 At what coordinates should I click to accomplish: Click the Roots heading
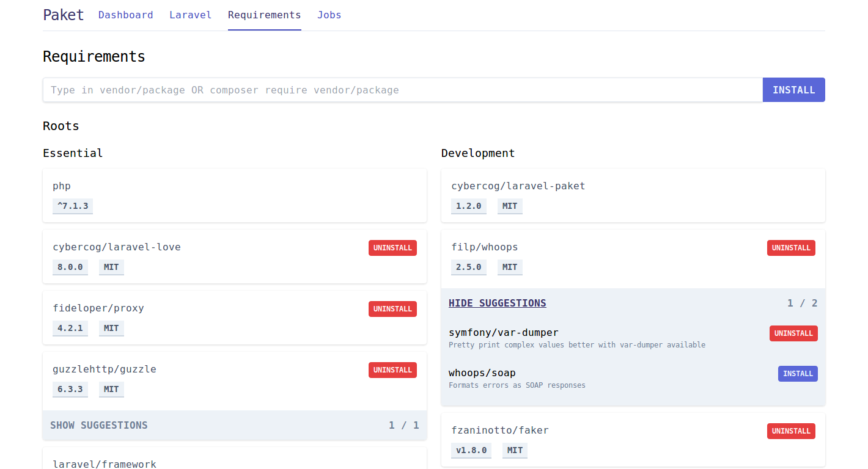[61, 126]
